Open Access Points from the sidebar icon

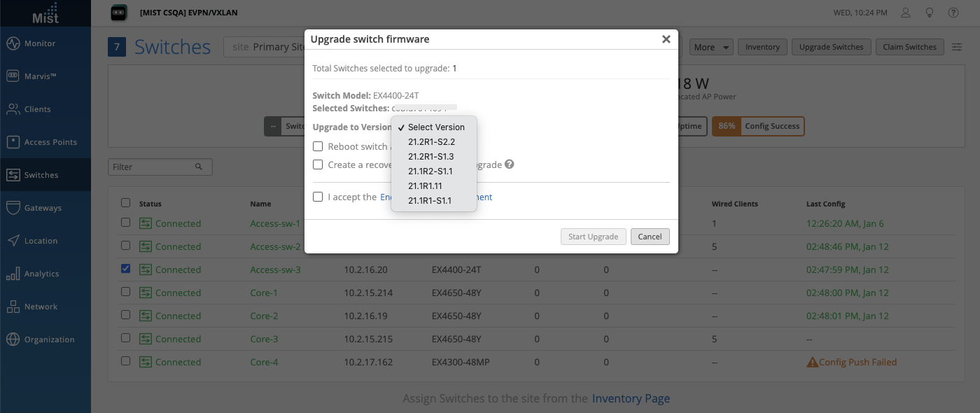pos(13,142)
